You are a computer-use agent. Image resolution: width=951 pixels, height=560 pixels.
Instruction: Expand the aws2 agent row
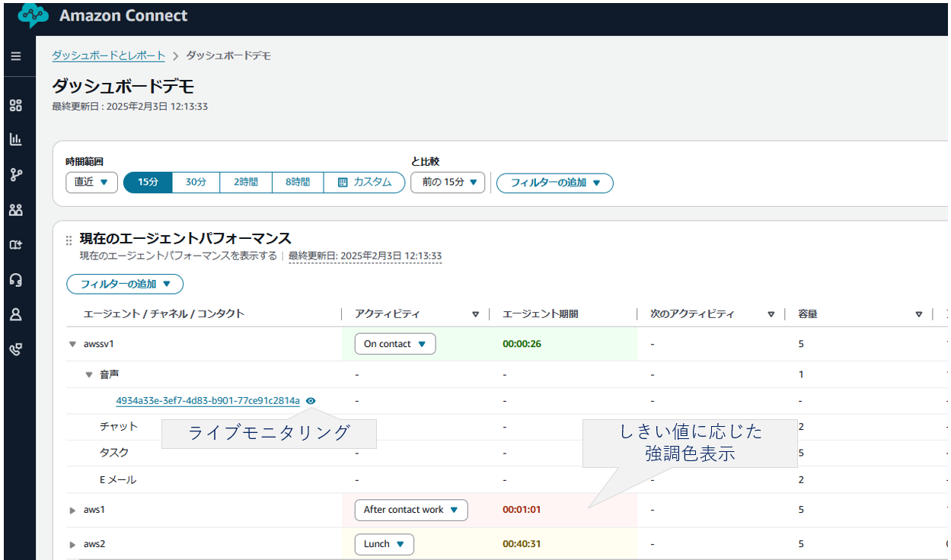pos(73,545)
